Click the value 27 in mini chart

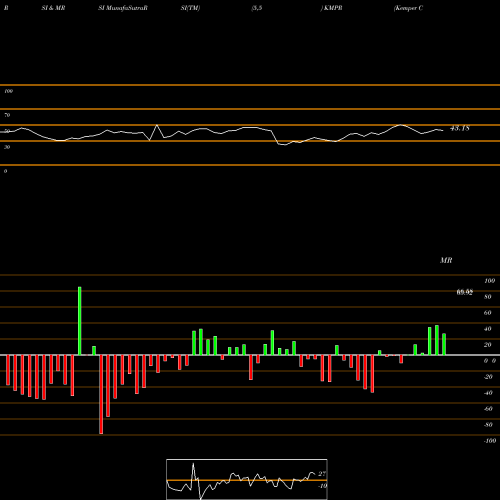(x=322, y=474)
